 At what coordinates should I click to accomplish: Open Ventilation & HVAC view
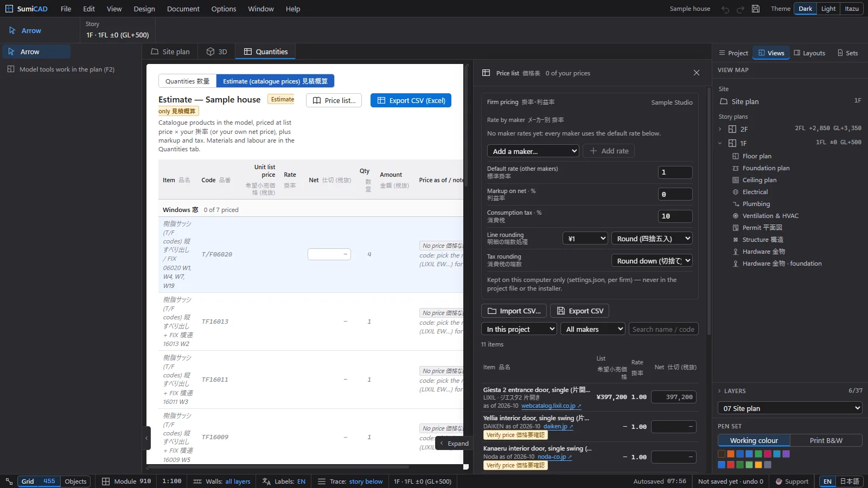[770, 216]
